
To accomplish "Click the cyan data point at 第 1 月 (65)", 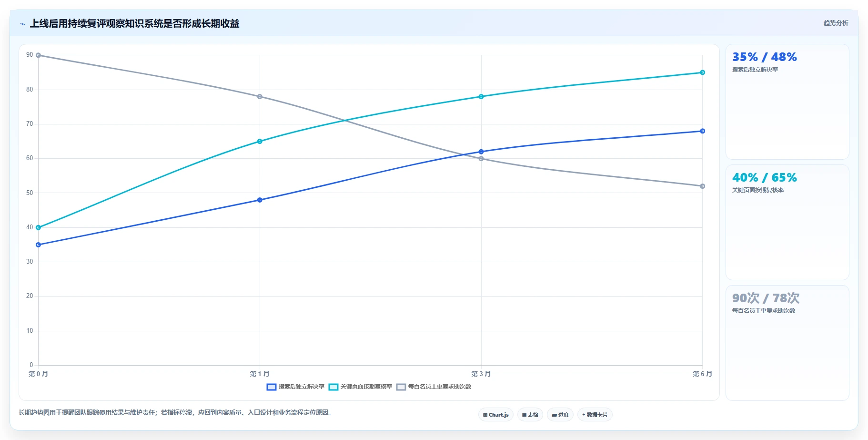I will (x=260, y=142).
